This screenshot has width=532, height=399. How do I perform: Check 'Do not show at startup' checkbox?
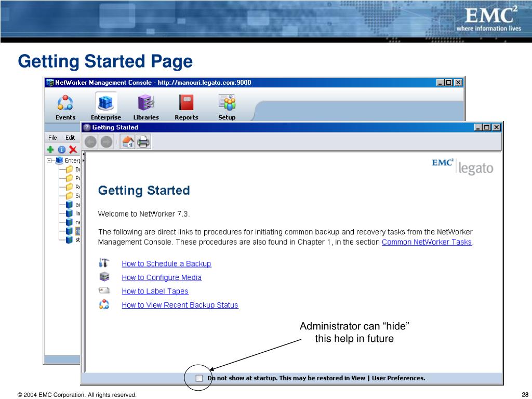click(199, 378)
